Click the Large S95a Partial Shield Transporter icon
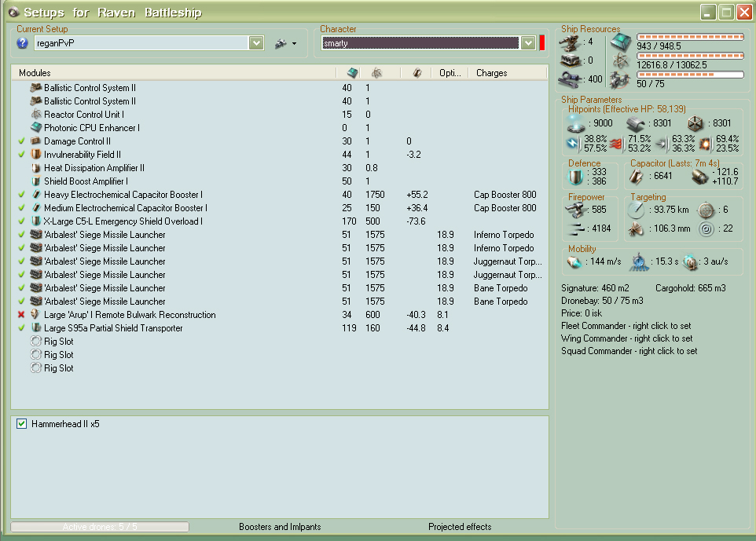Image resolution: width=756 pixels, height=541 pixels. click(x=35, y=328)
